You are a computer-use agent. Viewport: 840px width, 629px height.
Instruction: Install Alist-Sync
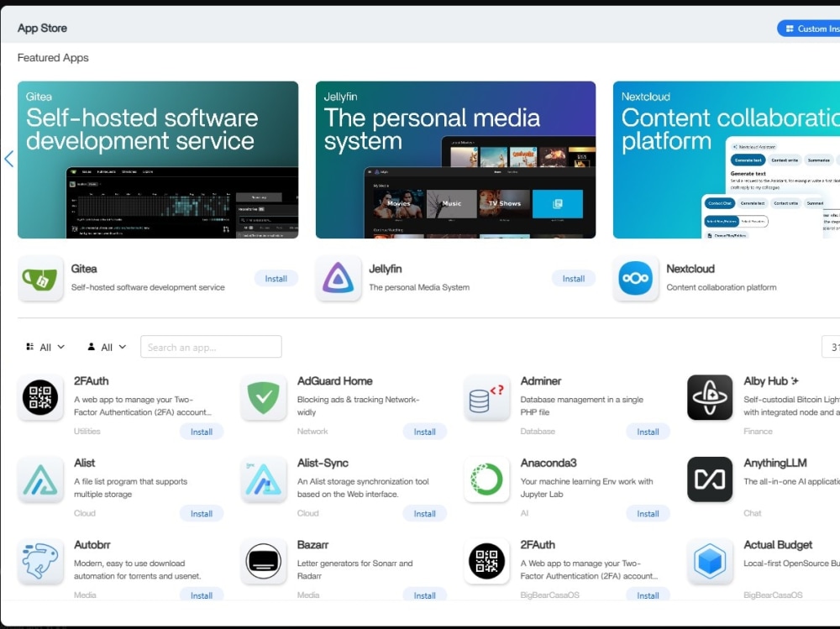425,514
